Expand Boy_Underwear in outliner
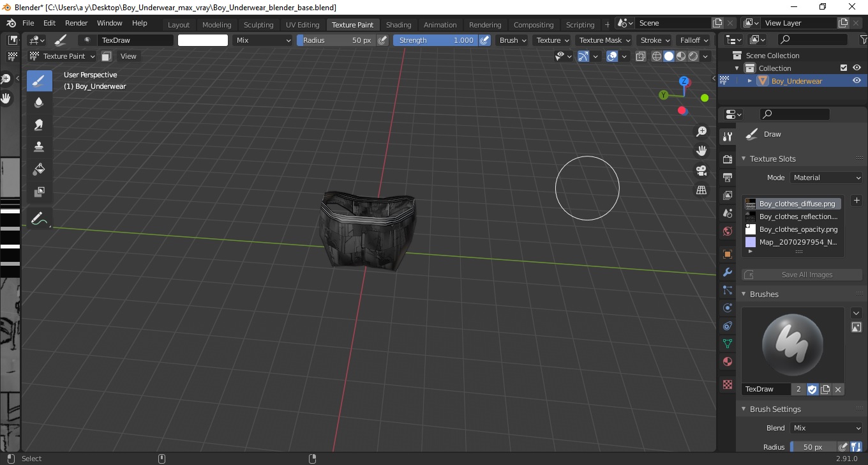 (x=750, y=80)
